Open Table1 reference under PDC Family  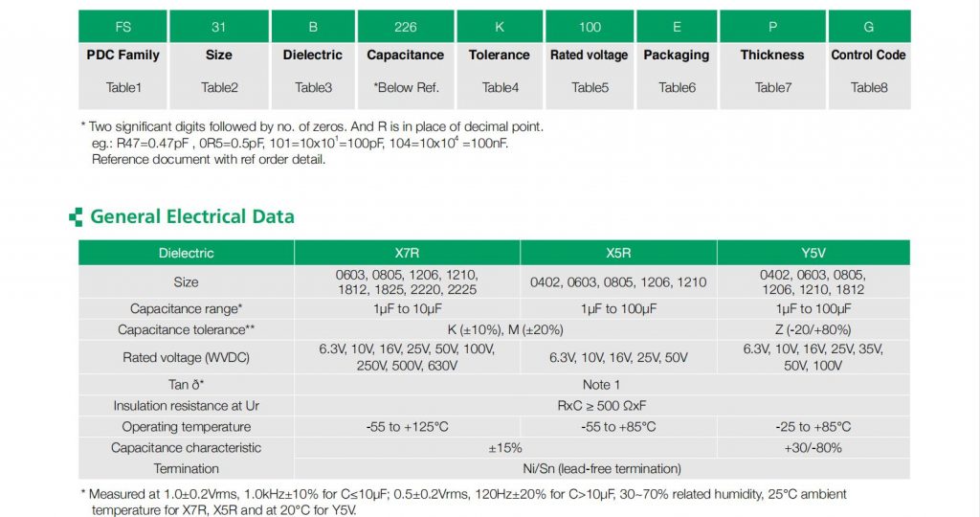point(123,87)
